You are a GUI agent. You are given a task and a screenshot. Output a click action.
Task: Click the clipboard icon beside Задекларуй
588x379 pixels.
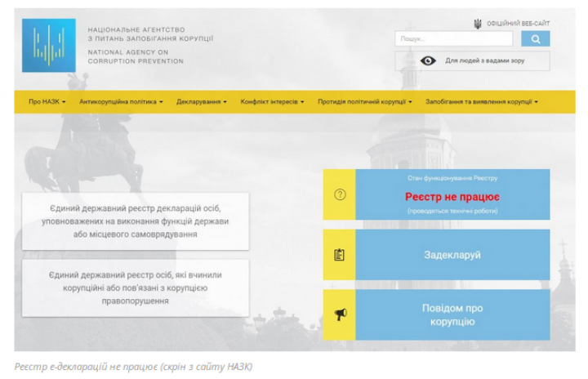point(340,255)
